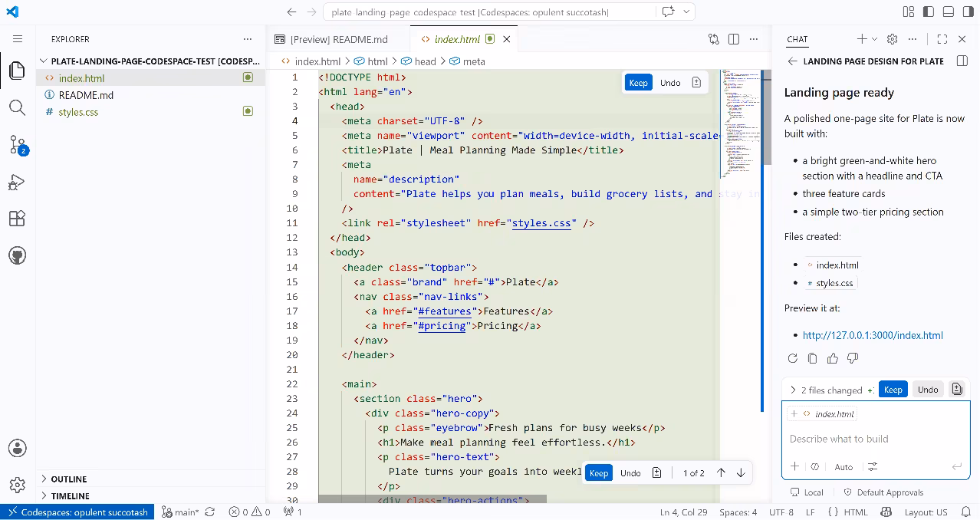Go to next change arrow
980x520 pixels.
coord(741,473)
